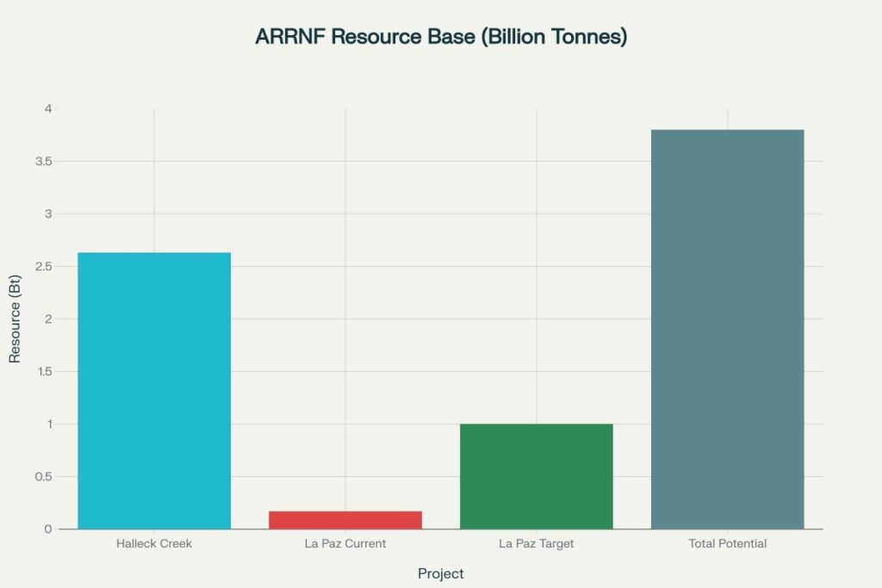Screen dimensions: 882x588
Task: Click the La Paz Current axis label
Action: pyautogui.click(x=346, y=543)
